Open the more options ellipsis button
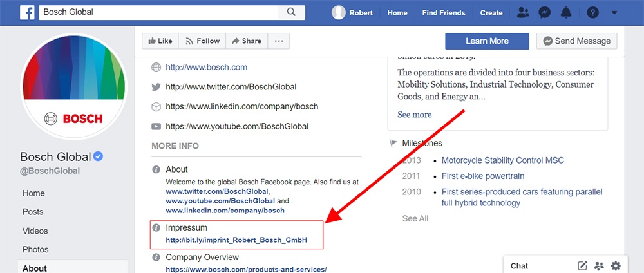The width and height of the screenshot is (644, 273). pyautogui.click(x=279, y=41)
